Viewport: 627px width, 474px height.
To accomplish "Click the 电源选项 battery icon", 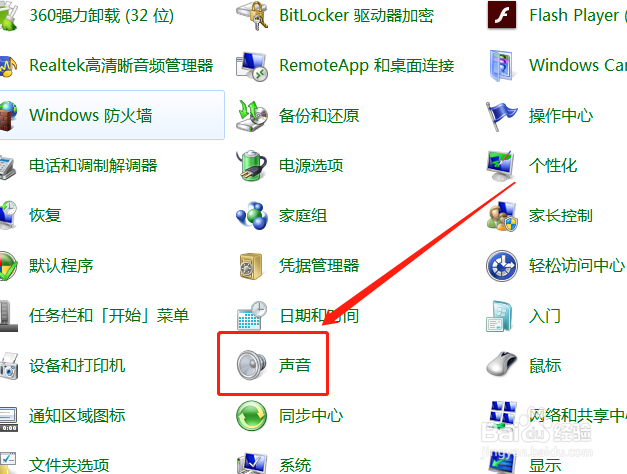I will (251, 165).
